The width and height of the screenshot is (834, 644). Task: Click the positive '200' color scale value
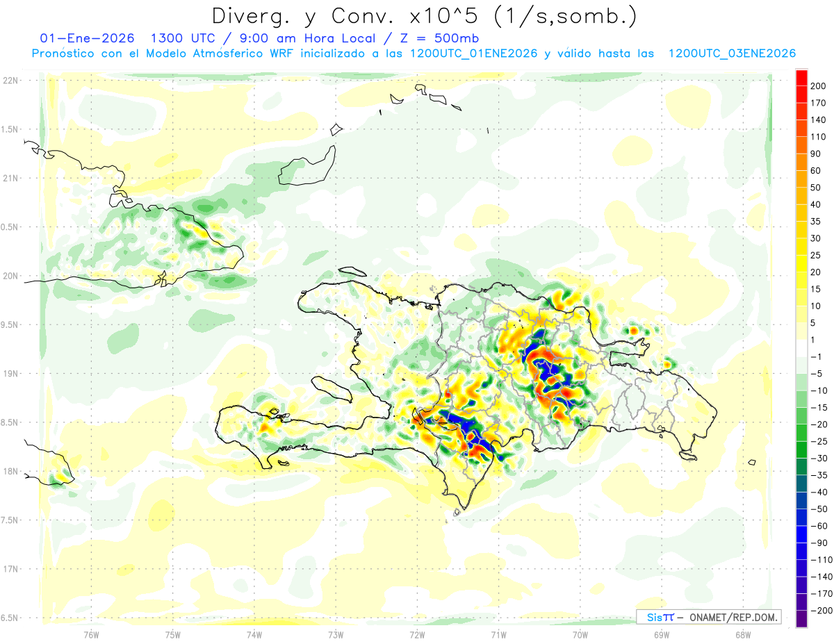point(818,85)
